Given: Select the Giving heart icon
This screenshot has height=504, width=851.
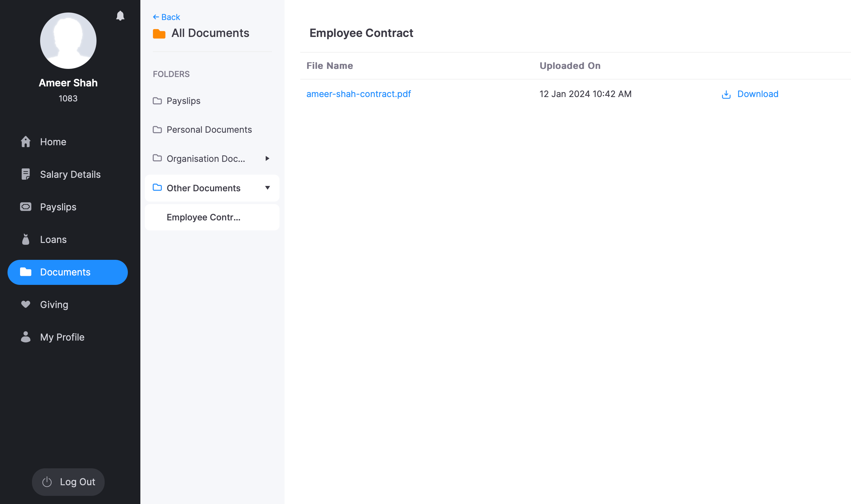Looking at the screenshot, I should (x=26, y=305).
